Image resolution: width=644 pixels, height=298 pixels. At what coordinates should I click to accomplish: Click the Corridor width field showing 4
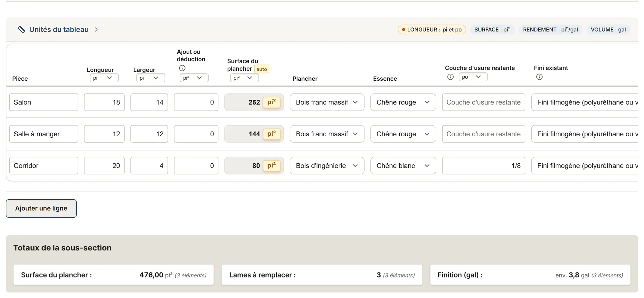pos(149,166)
